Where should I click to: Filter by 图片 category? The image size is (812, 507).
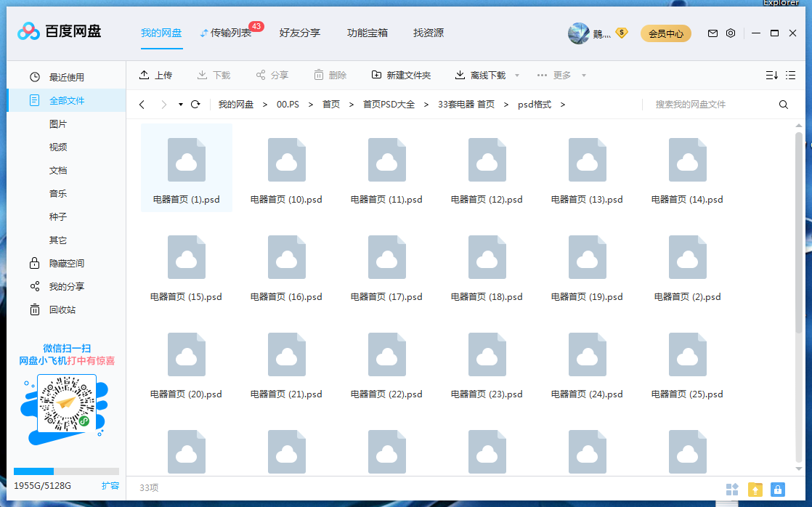(x=58, y=124)
